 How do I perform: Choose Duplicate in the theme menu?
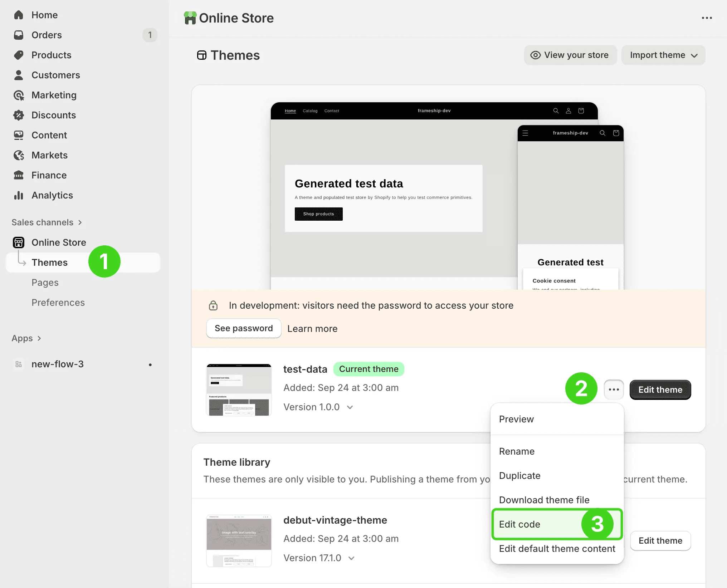click(519, 476)
